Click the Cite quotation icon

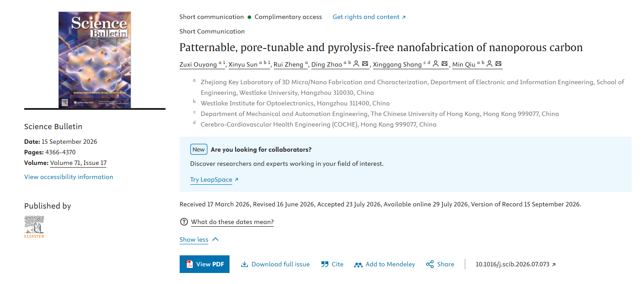(x=325, y=264)
